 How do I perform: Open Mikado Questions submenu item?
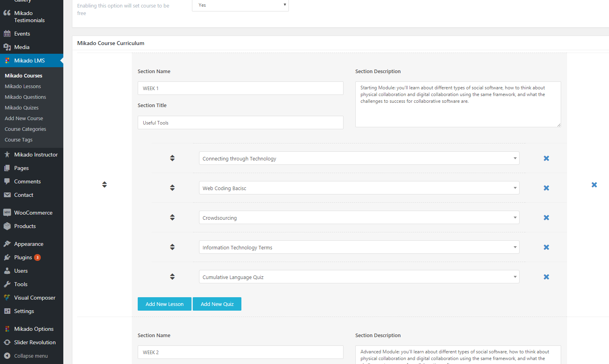(25, 97)
